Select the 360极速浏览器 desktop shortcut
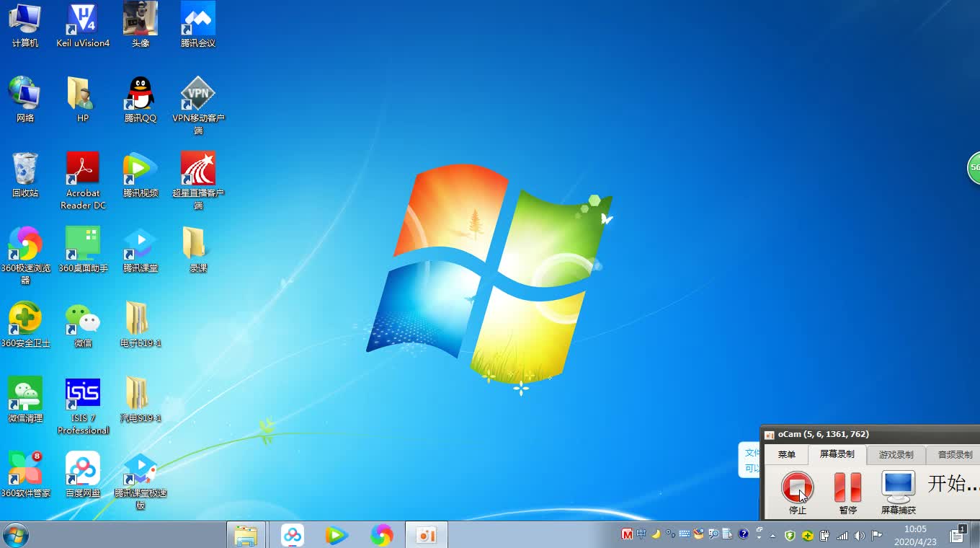 [x=25, y=255]
